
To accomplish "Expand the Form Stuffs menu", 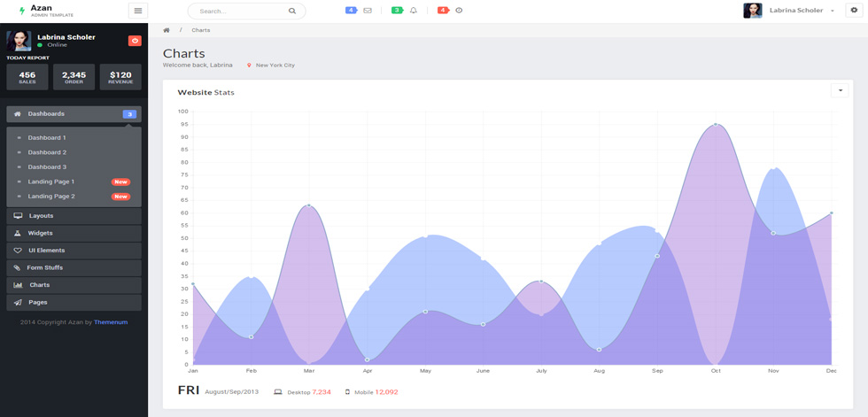I will coord(74,267).
